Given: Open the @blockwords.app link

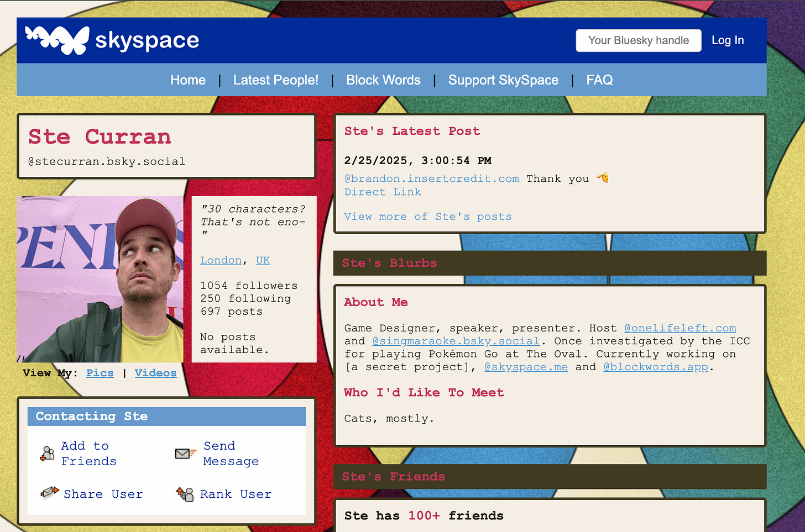Looking at the screenshot, I should 656,367.
